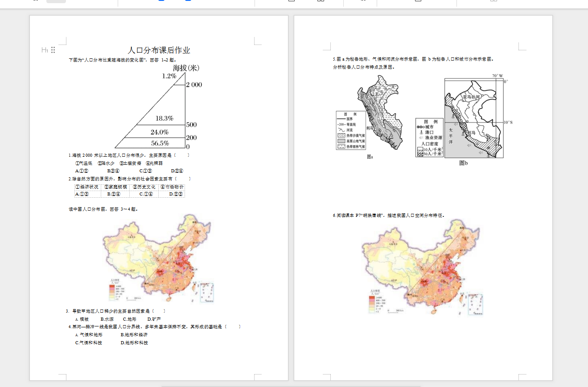Click question 1 text about 海拔 2000 米
The image size is (588, 387).
tap(129, 155)
